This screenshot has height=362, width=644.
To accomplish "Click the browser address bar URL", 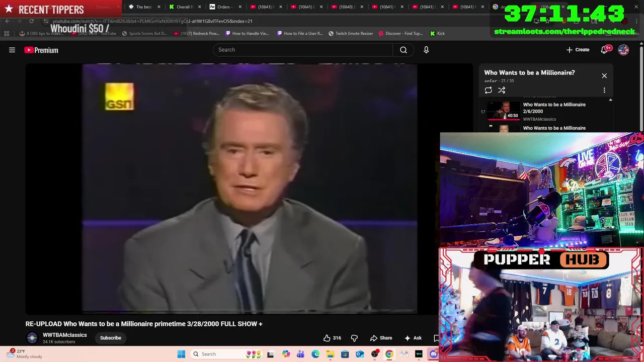I will tap(152, 21).
